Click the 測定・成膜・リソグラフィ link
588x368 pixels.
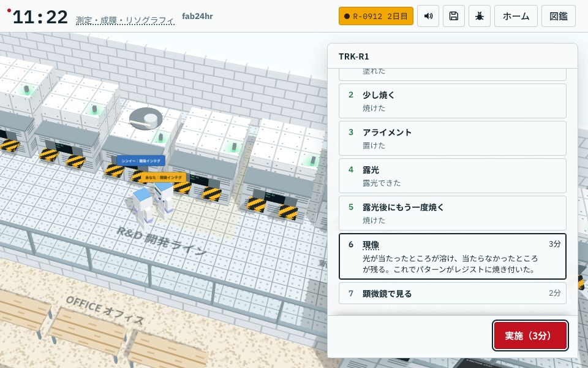(x=125, y=20)
